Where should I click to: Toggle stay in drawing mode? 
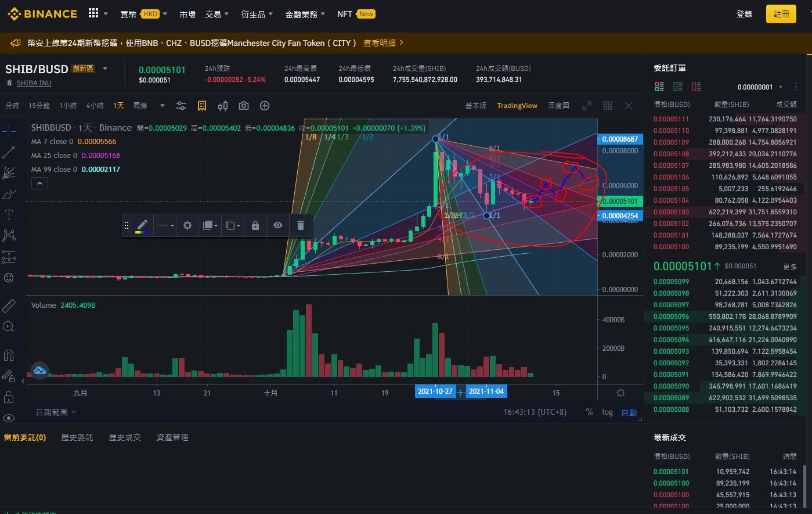[x=9, y=376]
